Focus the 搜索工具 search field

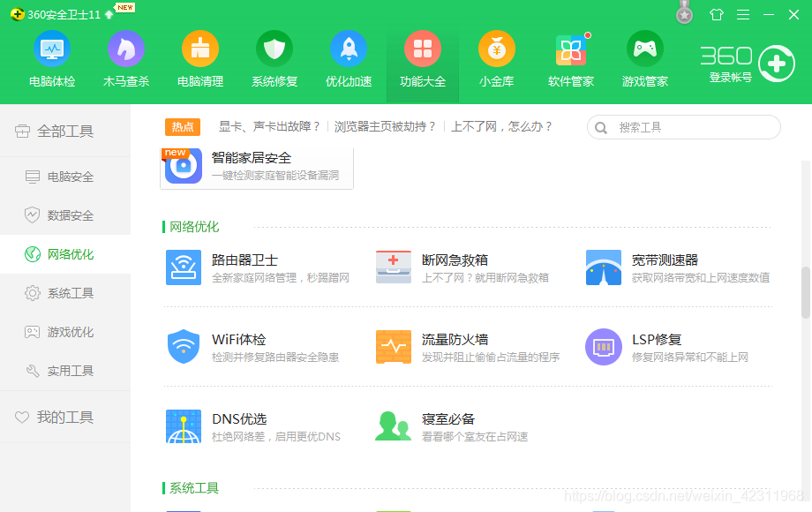point(683,127)
